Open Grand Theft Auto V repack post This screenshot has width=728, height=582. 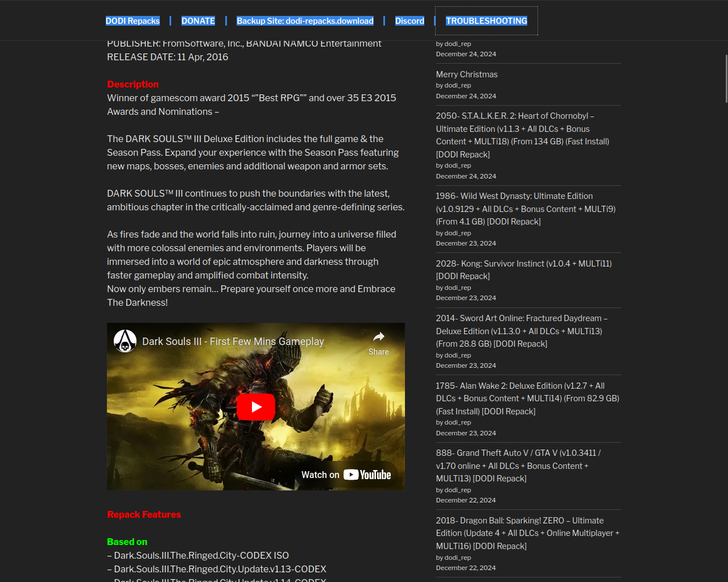(519, 465)
